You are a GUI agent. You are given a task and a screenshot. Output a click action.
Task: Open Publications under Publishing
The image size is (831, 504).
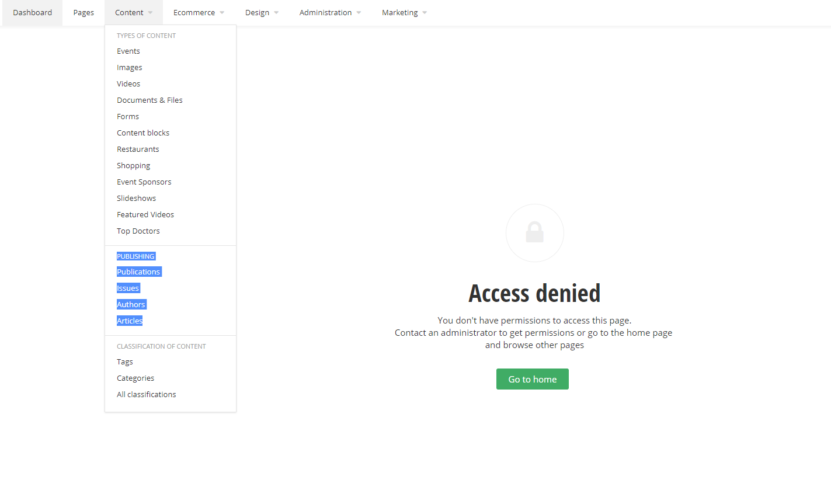138,272
